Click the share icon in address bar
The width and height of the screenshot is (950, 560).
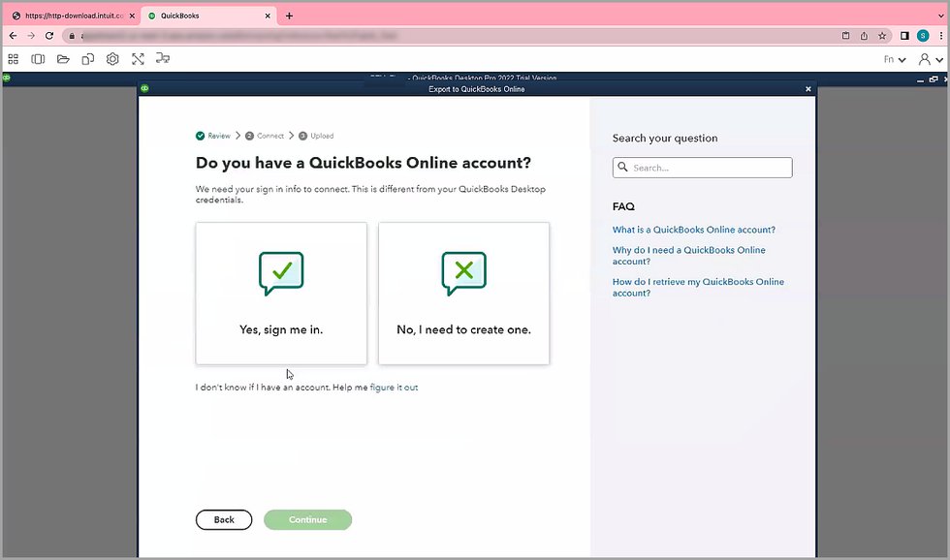pos(864,35)
